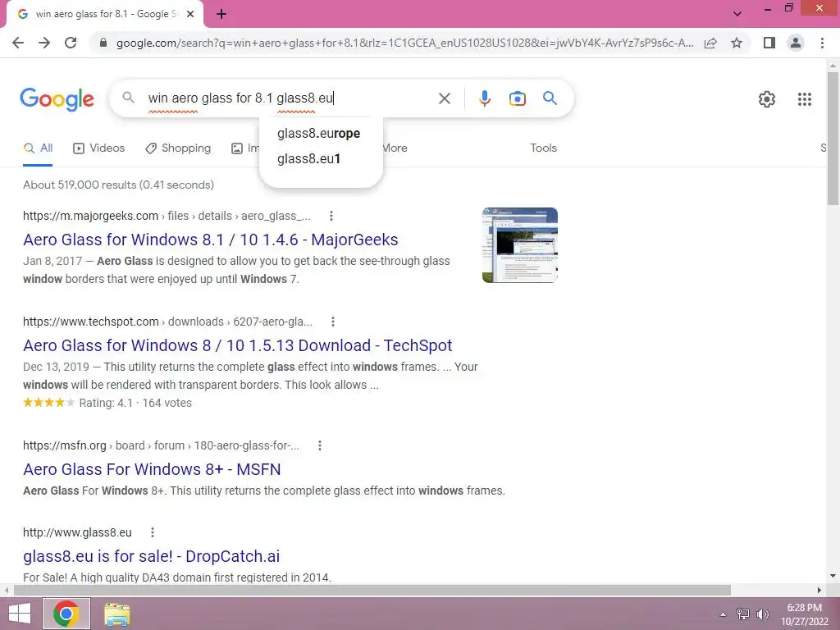Screen dimensions: 840x630
Task: Reload the current page
Action: point(71,43)
